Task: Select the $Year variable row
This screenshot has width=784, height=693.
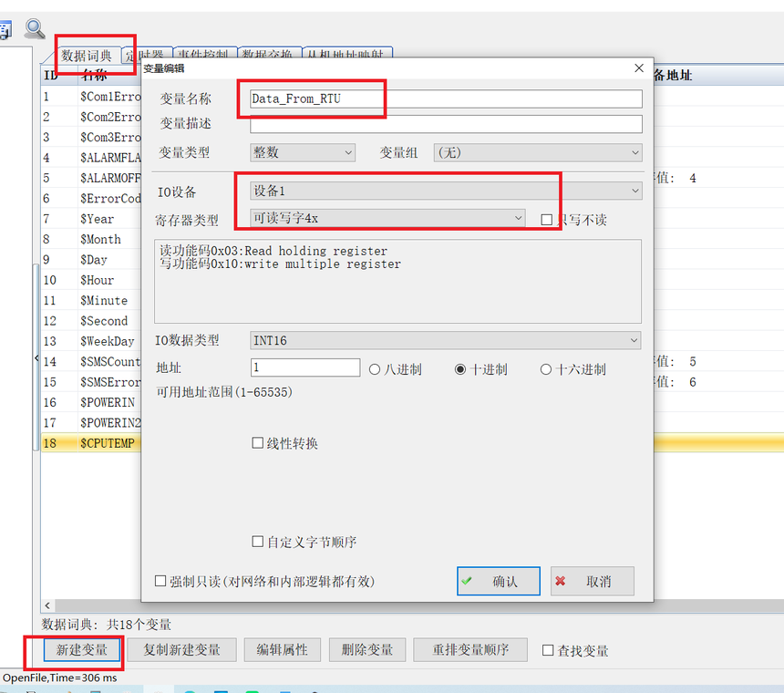Action: point(91,219)
